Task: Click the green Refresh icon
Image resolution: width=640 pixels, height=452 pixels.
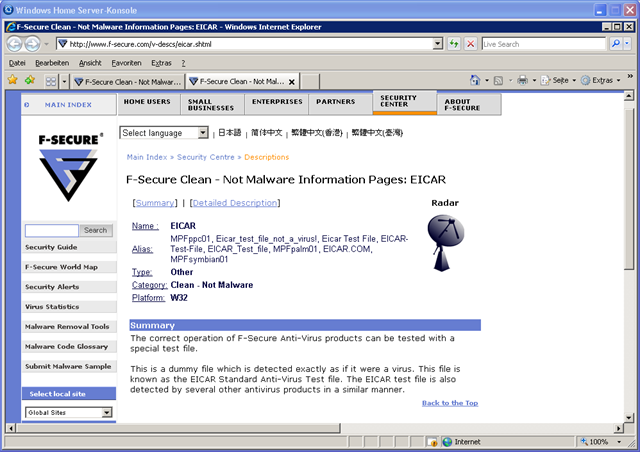Action: point(454,44)
